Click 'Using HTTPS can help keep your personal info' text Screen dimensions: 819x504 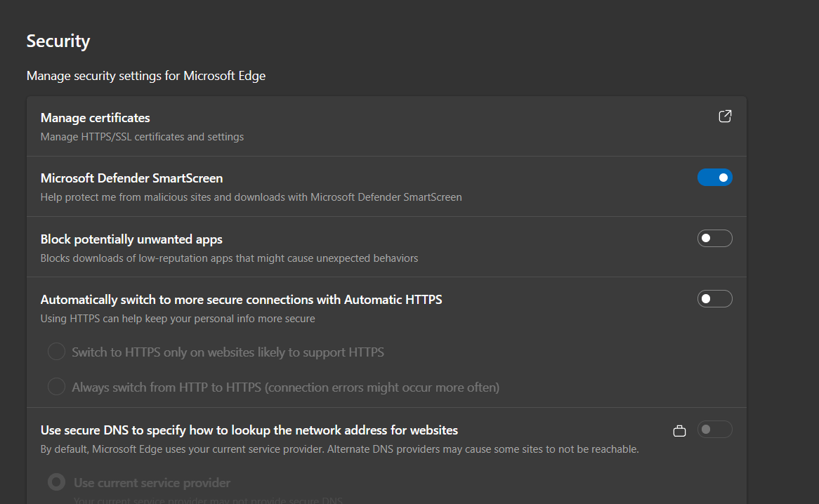(178, 319)
